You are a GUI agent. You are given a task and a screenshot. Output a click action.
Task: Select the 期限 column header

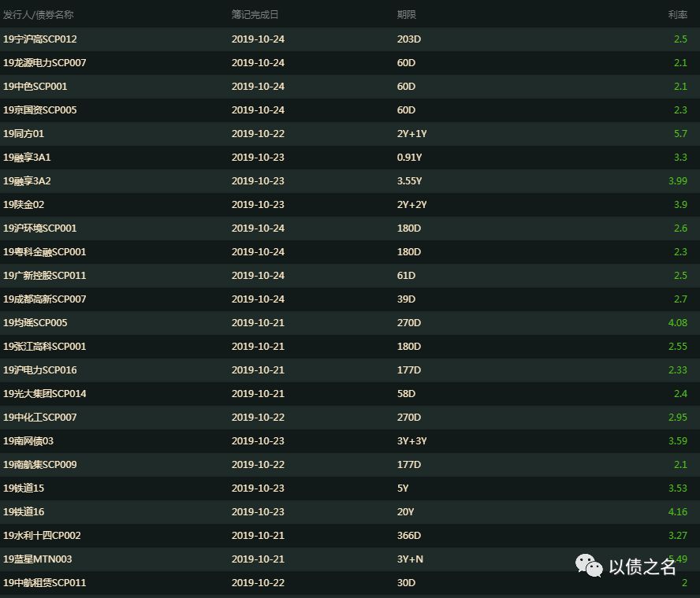(406, 15)
